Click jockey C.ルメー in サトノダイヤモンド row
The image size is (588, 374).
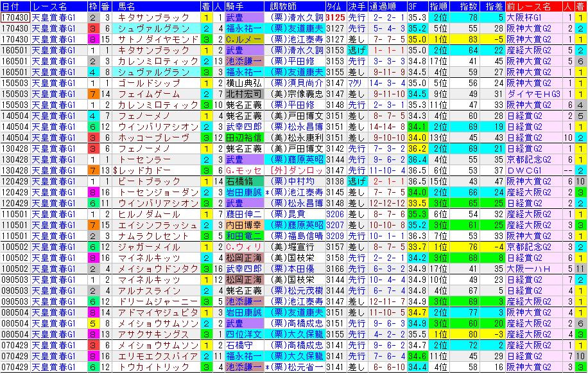pyautogui.click(x=244, y=39)
